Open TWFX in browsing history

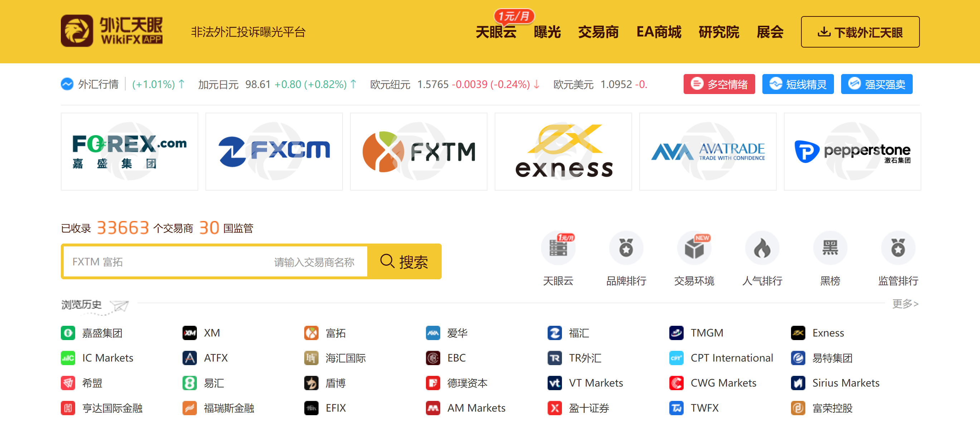click(694, 408)
